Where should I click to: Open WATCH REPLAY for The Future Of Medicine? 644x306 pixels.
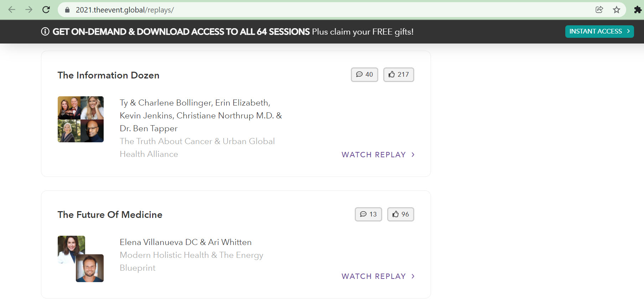373,276
